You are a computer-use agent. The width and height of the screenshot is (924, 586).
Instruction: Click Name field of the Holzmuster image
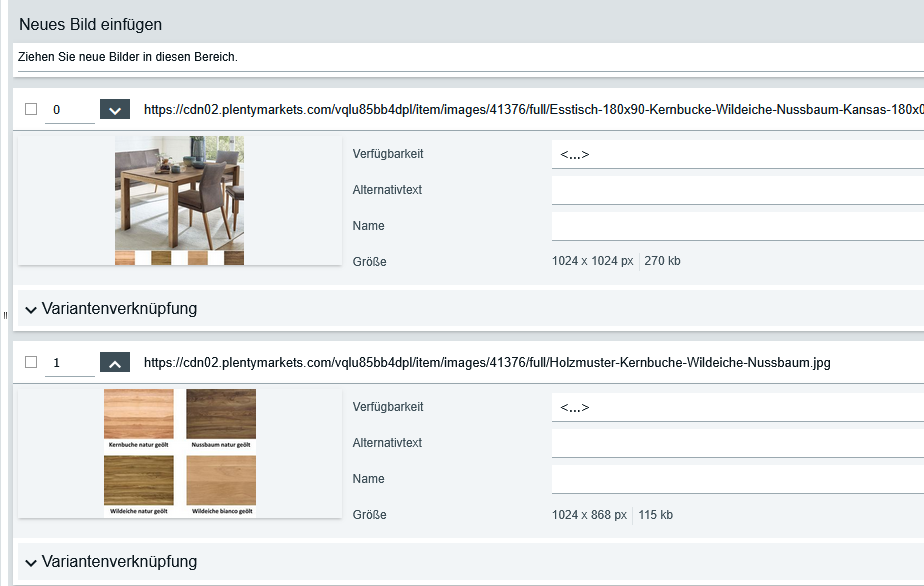click(736, 479)
